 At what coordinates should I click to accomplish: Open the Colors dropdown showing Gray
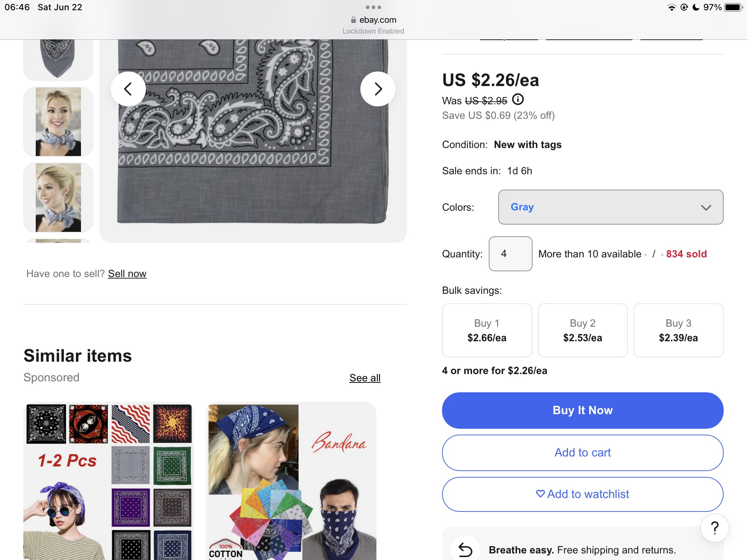pos(610,207)
